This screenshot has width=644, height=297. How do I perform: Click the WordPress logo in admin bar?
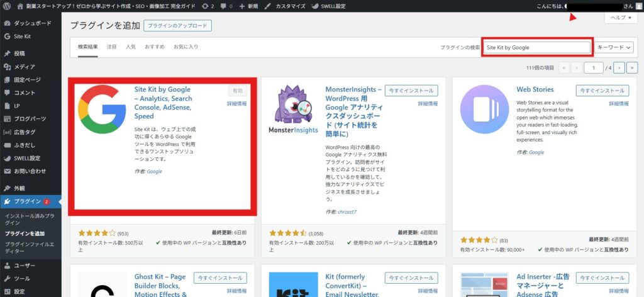pyautogui.click(x=6, y=6)
